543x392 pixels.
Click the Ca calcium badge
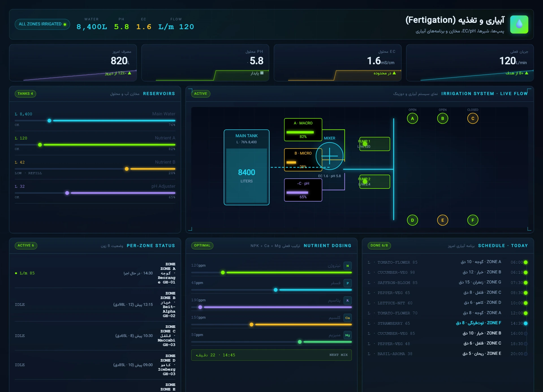(348, 318)
